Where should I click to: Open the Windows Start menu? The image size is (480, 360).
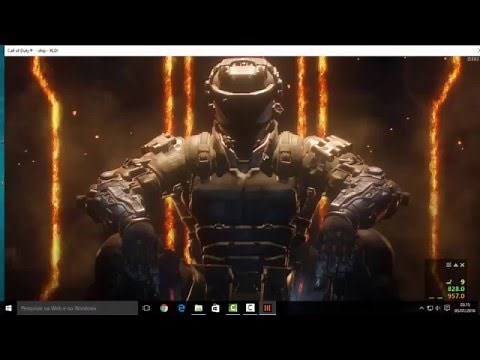8,308
